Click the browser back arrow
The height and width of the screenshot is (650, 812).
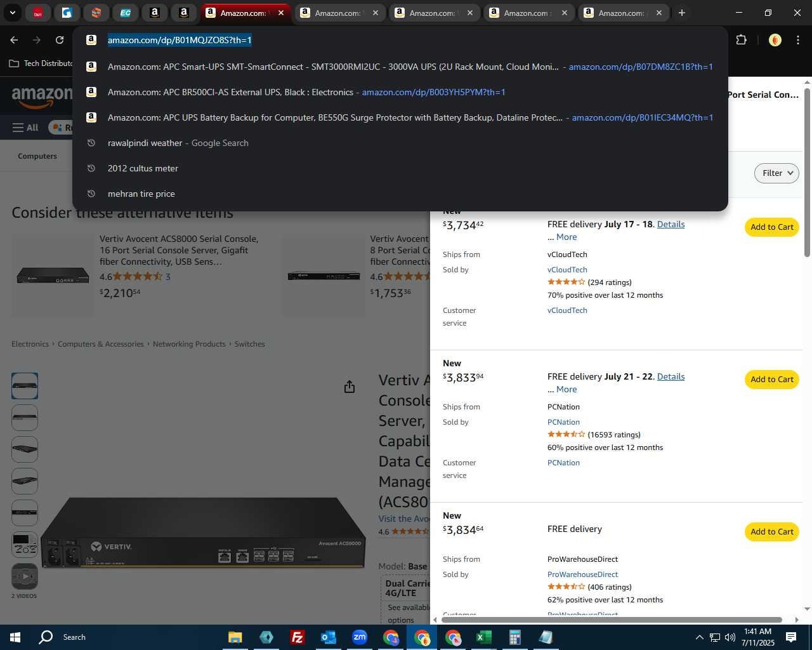[14, 40]
